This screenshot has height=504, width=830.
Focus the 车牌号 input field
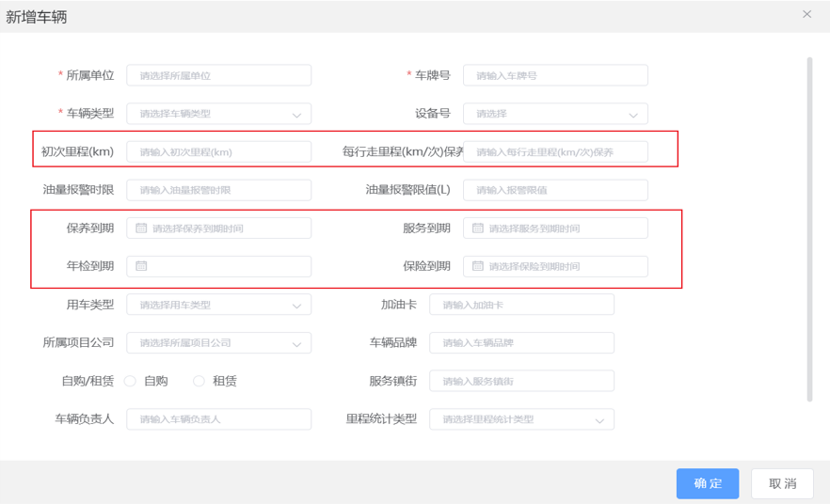pyautogui.click(x=555, y=75)
